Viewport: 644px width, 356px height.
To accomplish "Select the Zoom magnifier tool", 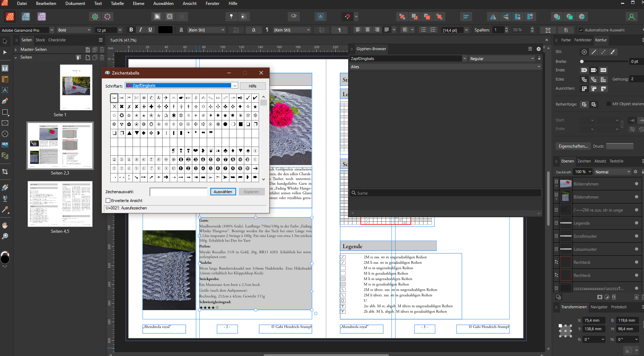I will point(5,236).
